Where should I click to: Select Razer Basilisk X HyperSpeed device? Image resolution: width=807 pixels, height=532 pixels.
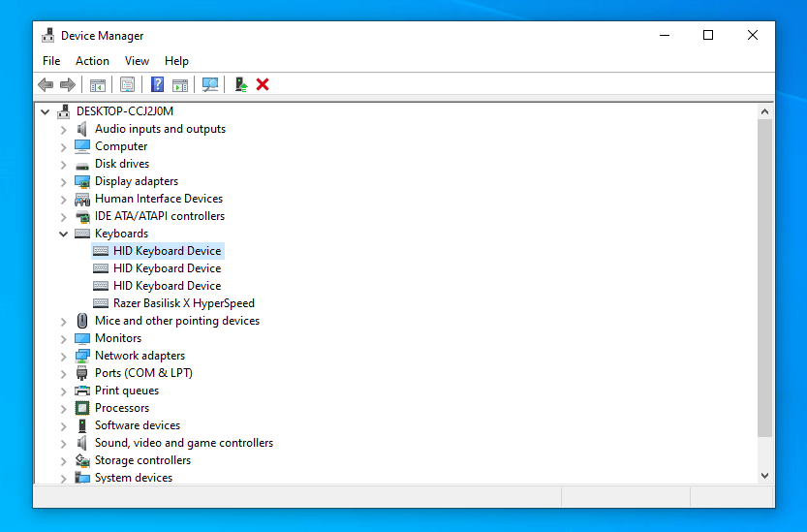184,303
